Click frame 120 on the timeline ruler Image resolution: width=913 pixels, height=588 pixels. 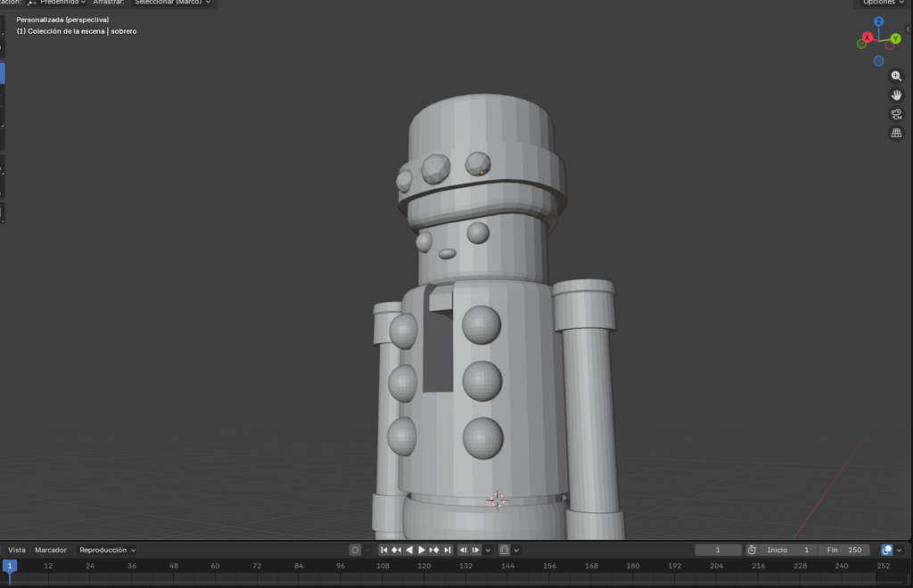pos(424,565)
